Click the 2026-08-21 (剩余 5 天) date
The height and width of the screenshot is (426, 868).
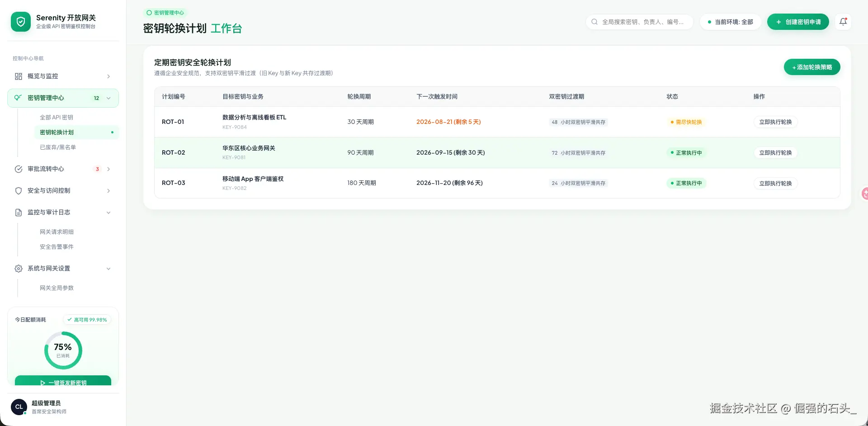[448, 122]
